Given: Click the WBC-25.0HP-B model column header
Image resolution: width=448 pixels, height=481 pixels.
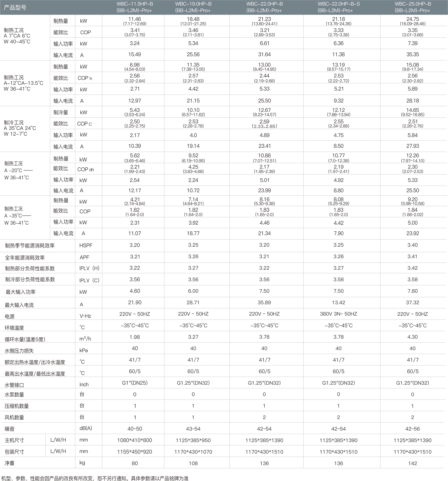Looking at the screenshot, I should tap(412, 7).
